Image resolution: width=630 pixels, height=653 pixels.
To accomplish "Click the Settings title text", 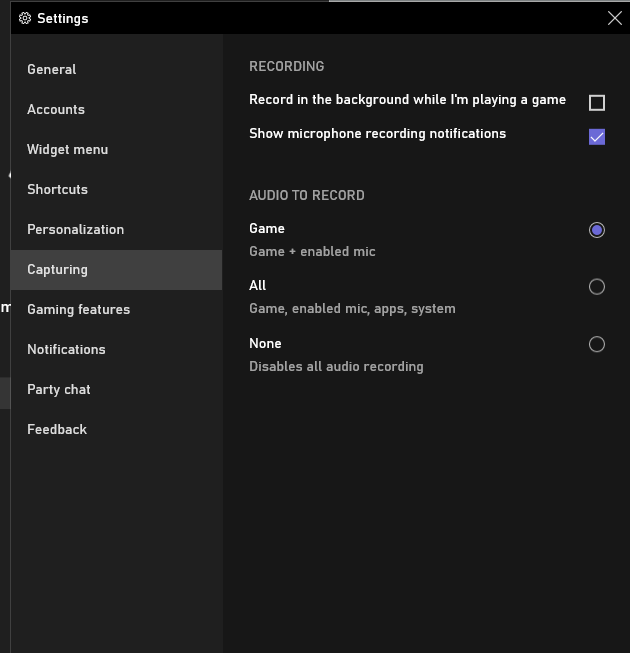I will pyautogui.click(x=63, y=18).
